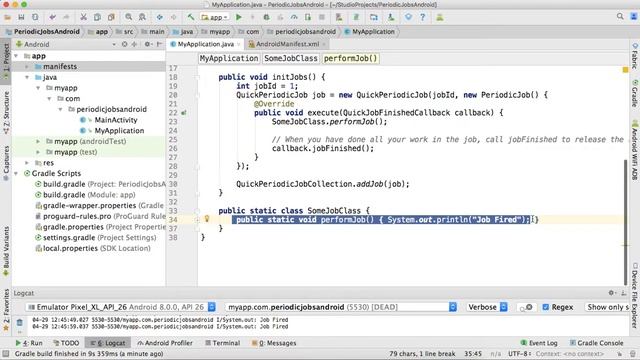
Task: Select MyApplication in project tree
Action: click(x=119, y=131)
